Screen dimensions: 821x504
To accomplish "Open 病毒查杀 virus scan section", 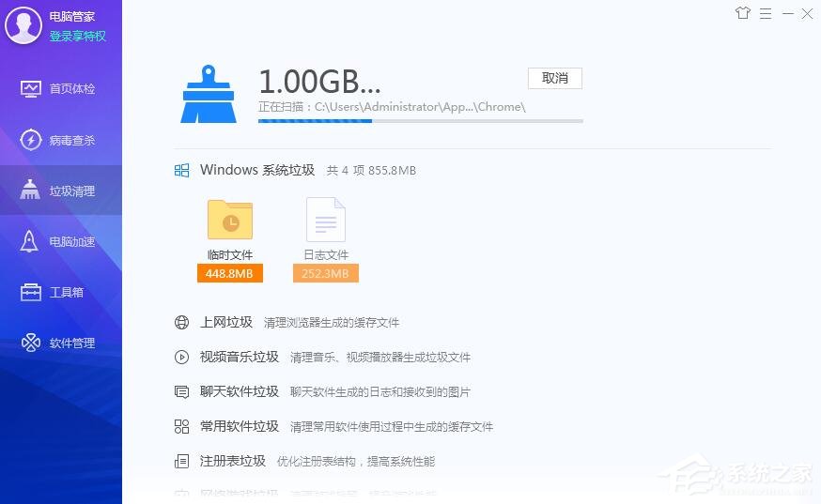I will 61,140.
